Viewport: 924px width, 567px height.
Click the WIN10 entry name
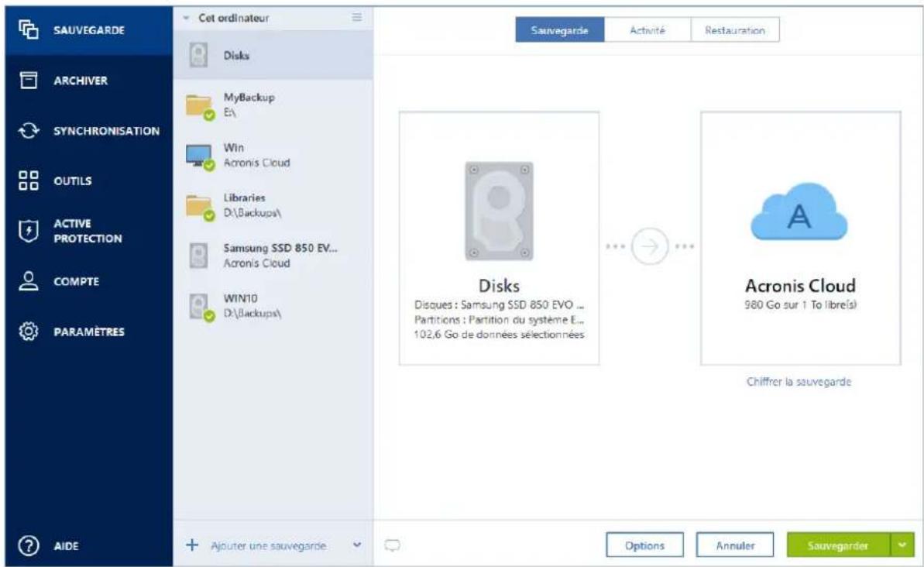click(240, 298)
